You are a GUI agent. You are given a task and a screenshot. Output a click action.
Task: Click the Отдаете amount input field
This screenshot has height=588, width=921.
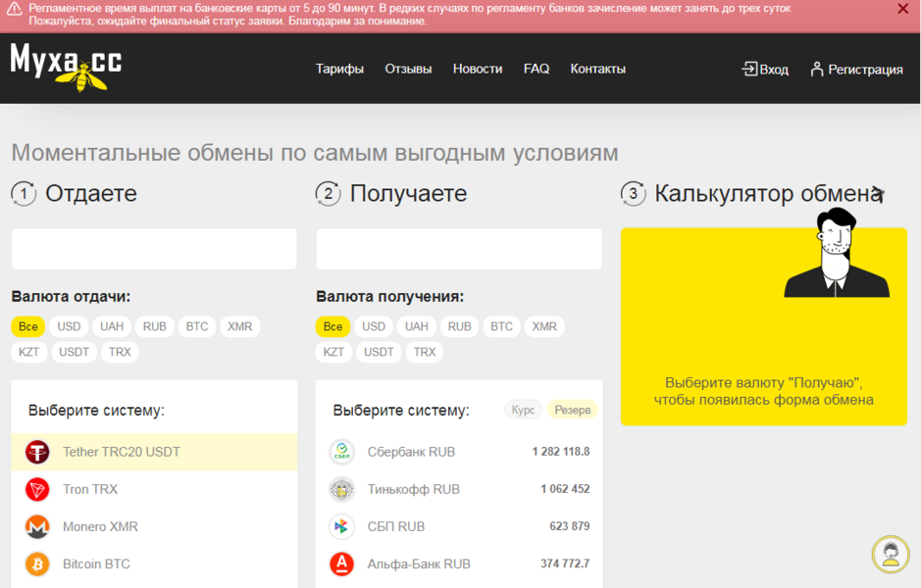(153, 248)
